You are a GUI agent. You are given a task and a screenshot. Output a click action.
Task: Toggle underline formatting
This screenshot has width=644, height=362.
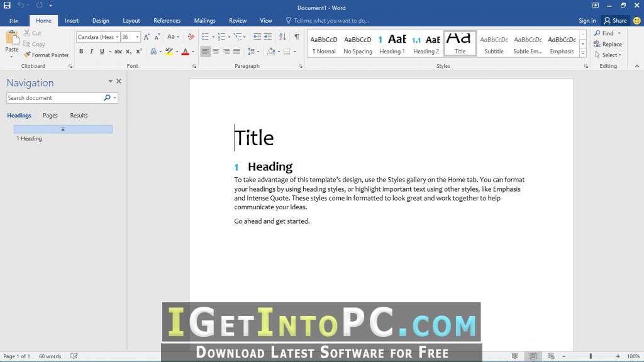[102, 52]
